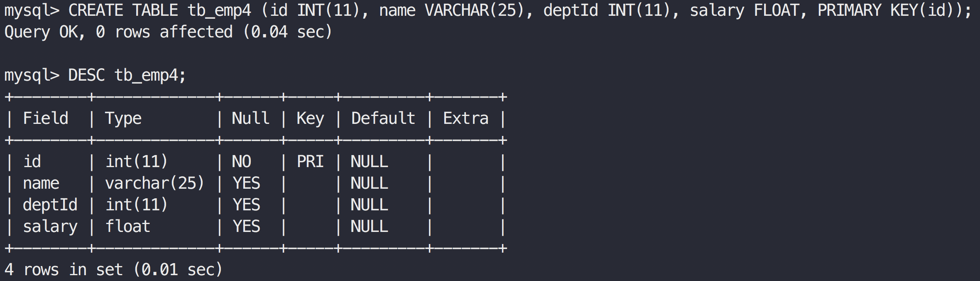Image resolution: width=980 pixels, height=281 pixels.
Task: Click the 'DESC tb_emp4;' command text
Action: [x=127, y=76]
